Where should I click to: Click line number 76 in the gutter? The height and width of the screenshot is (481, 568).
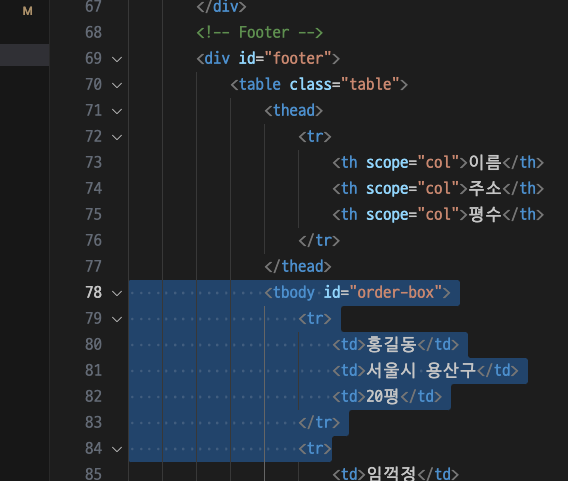click(x=93, y=240)
